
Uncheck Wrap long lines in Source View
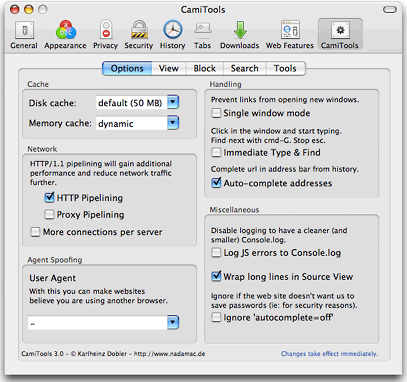click(216, 276)
